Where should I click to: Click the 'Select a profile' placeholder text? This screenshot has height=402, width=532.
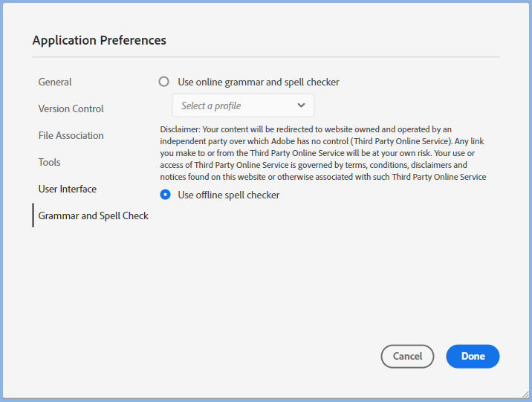click(211, 106)
